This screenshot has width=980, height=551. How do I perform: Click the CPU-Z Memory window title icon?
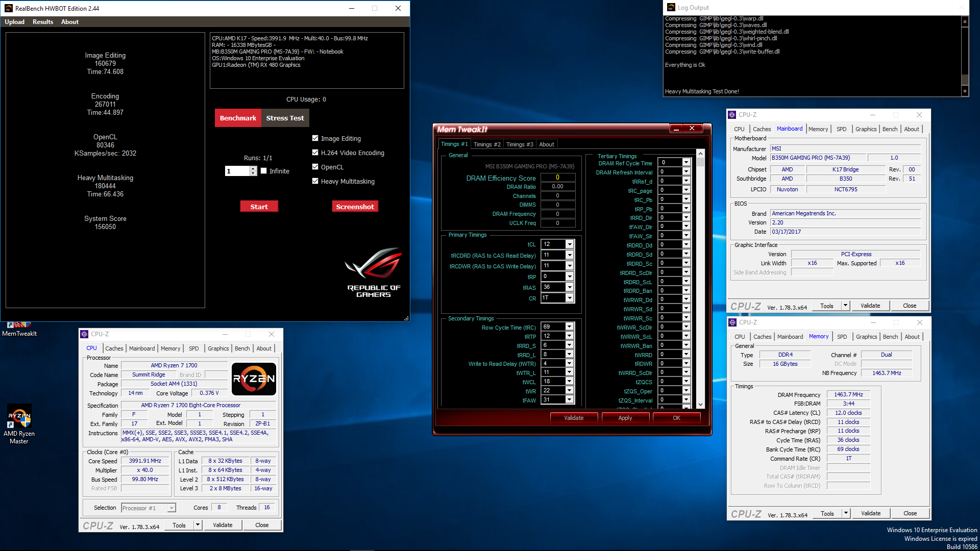[733, 322]
